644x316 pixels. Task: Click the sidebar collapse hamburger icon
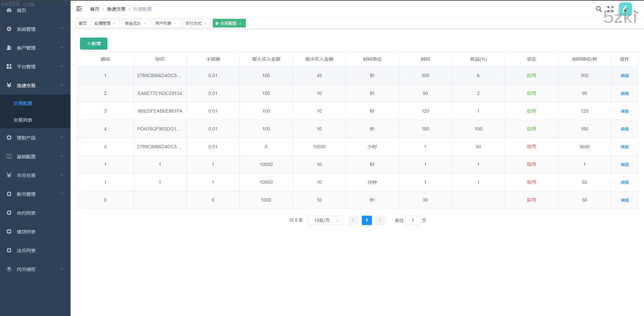79,9
